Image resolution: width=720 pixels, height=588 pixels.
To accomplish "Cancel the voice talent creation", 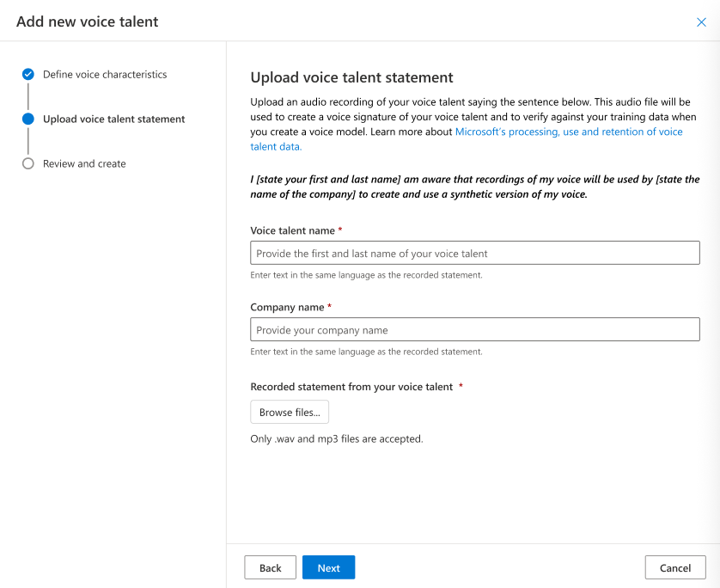I will [x=674, y=567].
